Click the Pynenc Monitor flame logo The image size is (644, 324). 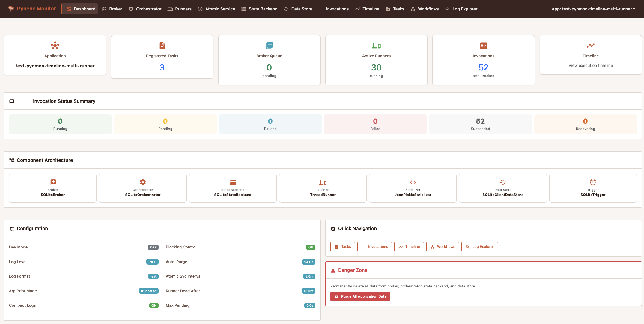coord(11,9)
